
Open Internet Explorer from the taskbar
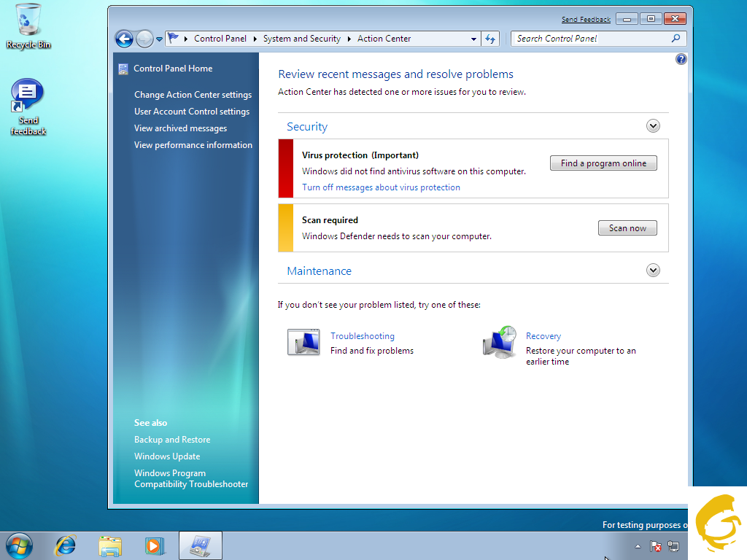[66, 545]
